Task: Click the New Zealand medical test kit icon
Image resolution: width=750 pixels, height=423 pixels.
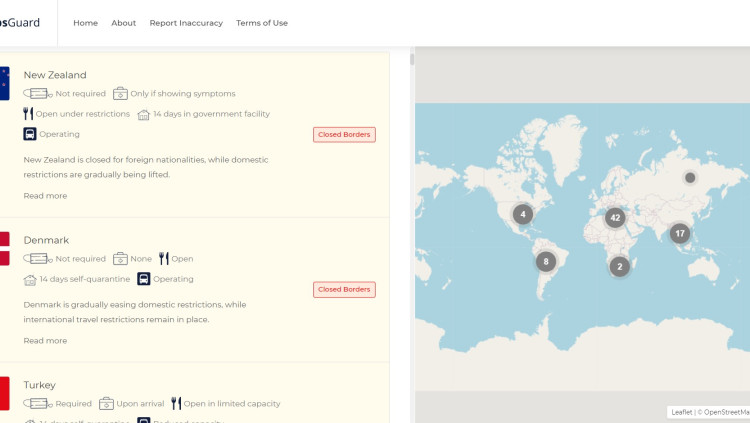Action: coord(120,94)
